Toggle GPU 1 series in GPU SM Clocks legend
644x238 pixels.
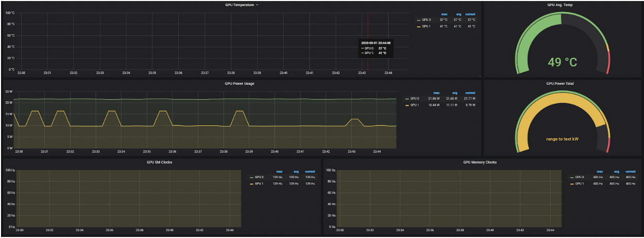point(259,183)
